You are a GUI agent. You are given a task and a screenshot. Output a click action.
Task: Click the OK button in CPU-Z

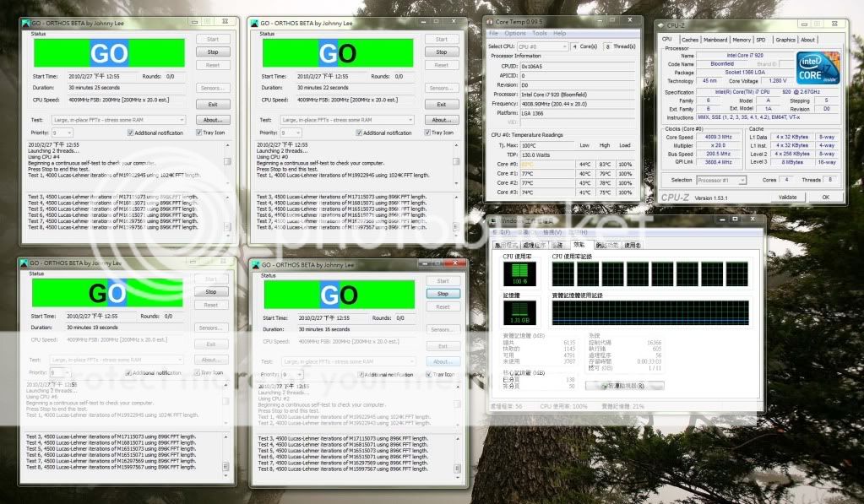(x=825, y=197)
